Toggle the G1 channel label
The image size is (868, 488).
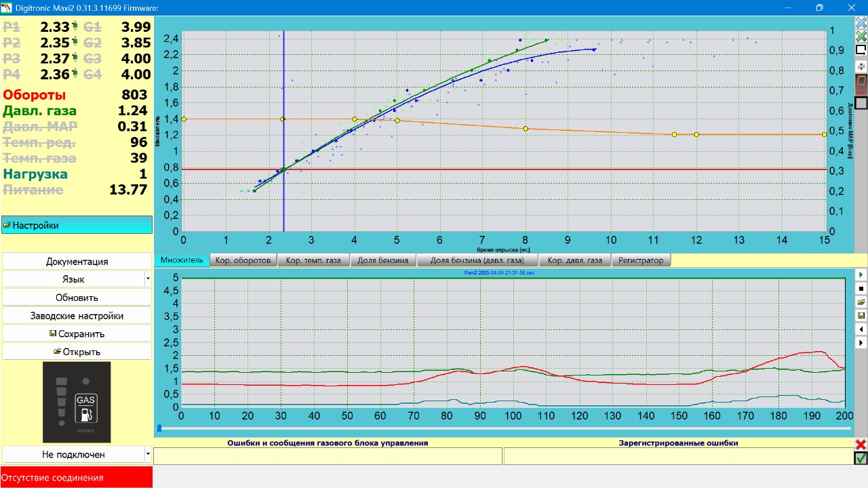(x=92, y=27)
